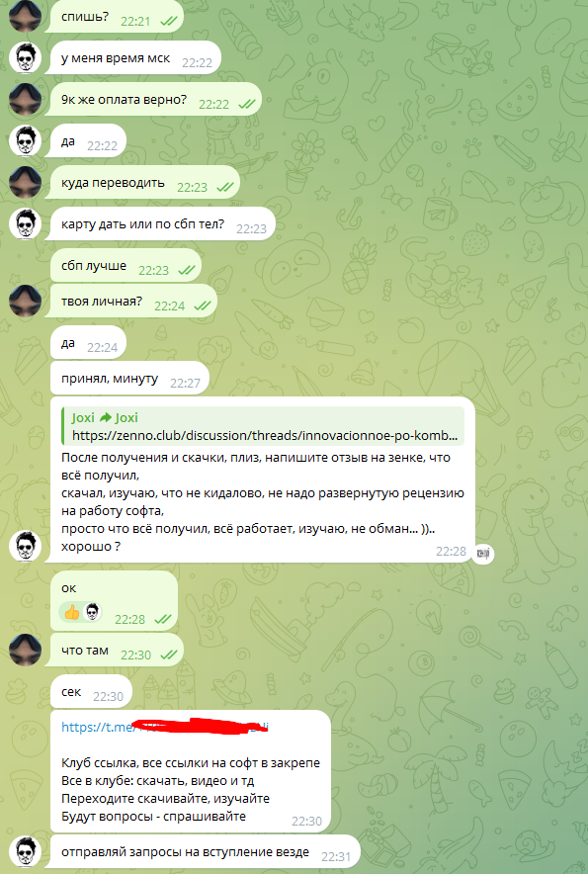Click the dark avatar next to "спишь?"

pos(25,16)
